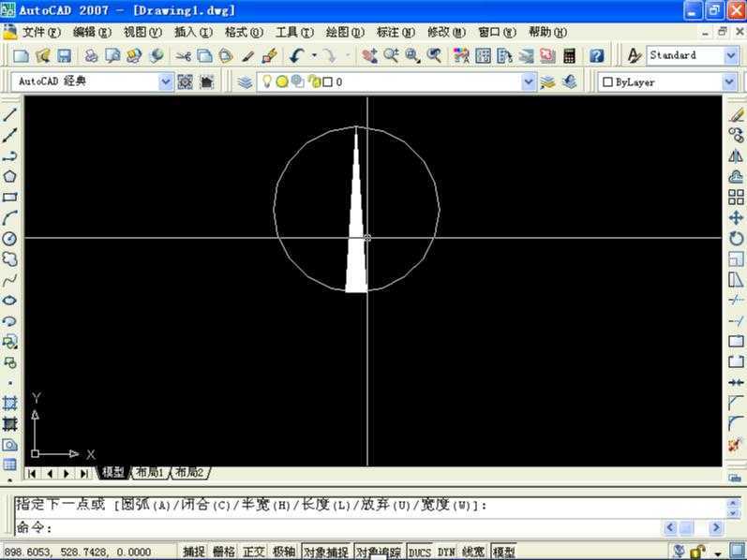Open the 标注(N) menu
The width and height of the screenshot is (747, 560).
coord(396,32)
